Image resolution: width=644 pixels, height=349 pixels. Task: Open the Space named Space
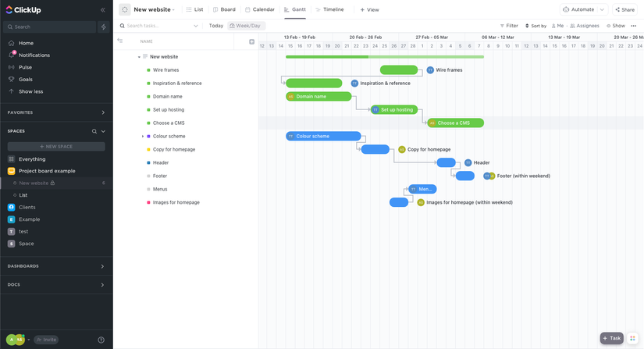(x=27, y=244)
